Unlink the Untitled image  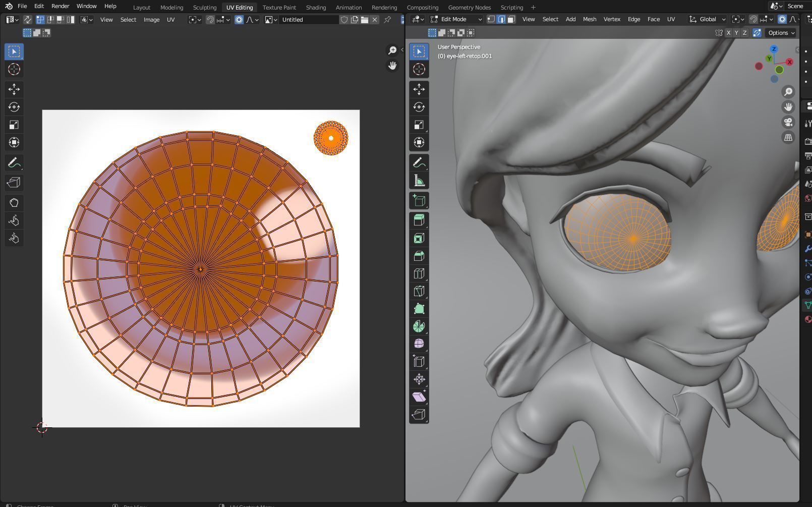(375, 20)
